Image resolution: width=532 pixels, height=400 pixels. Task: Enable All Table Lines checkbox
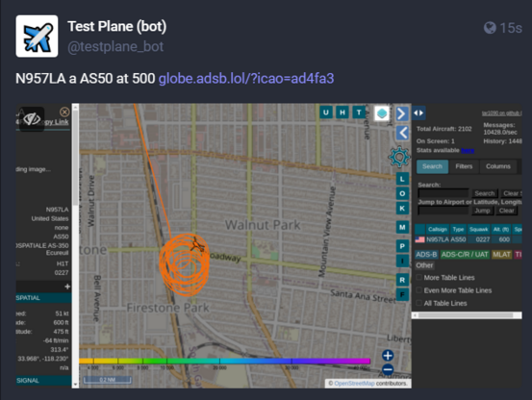tap(419, 303)
